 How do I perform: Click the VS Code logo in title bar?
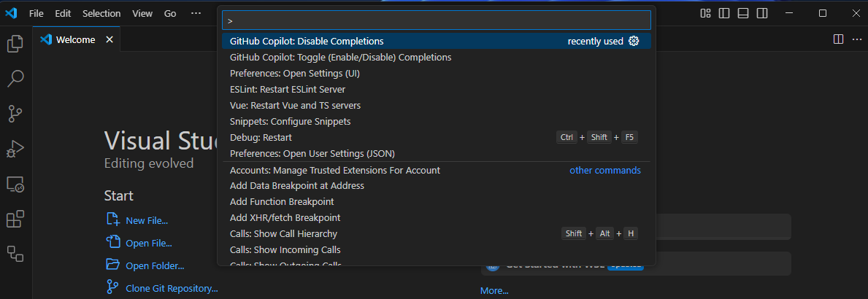11,13
